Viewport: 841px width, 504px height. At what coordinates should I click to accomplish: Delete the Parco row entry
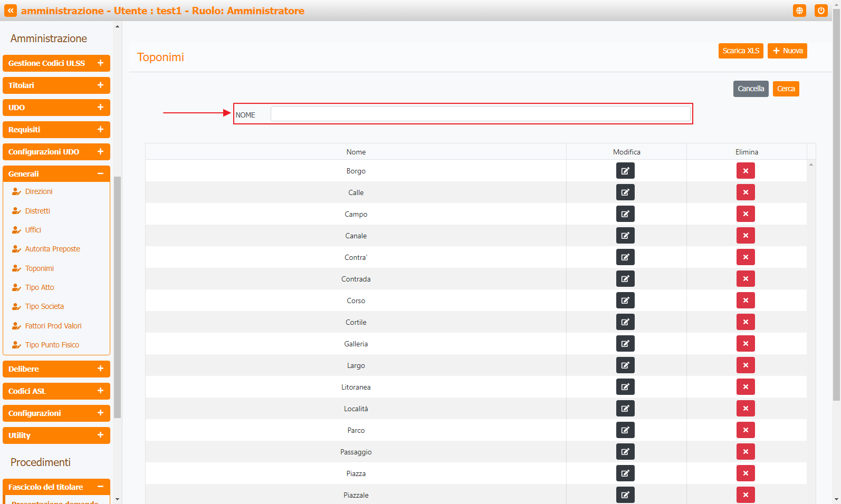tap(746, 430)
